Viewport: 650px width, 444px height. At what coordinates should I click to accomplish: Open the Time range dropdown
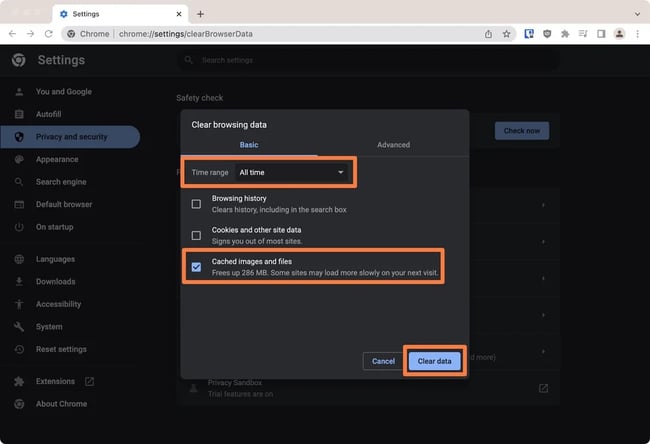tap(291, 173)
